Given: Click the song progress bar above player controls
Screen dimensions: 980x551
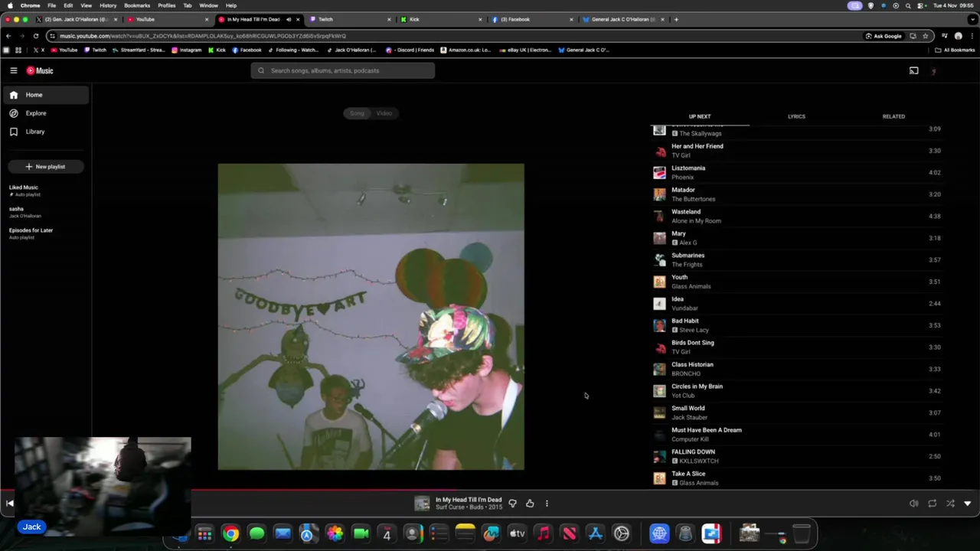Looking at the screenshot, I should (x=490, y=491).
